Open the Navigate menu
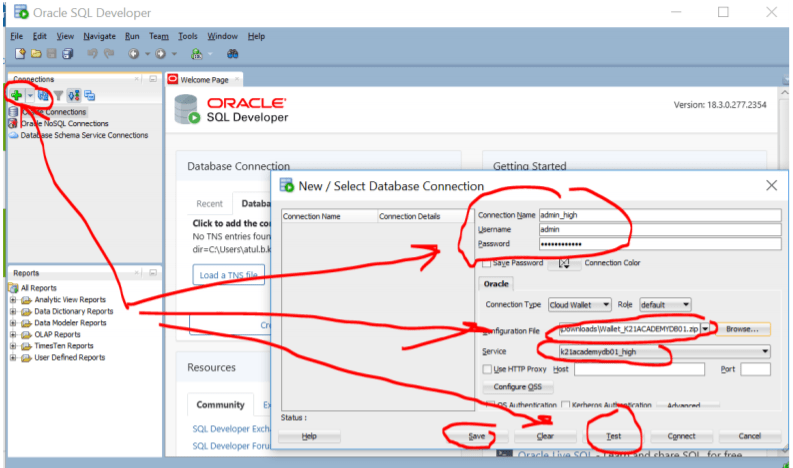Screen dimensions: 793x468 coord(100,36)
